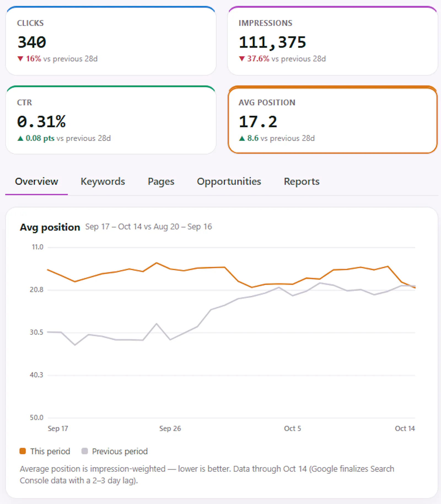Click the Sep 17 x-axis label
Viewport: 441px width, 504px height.
tap(58, 428)
